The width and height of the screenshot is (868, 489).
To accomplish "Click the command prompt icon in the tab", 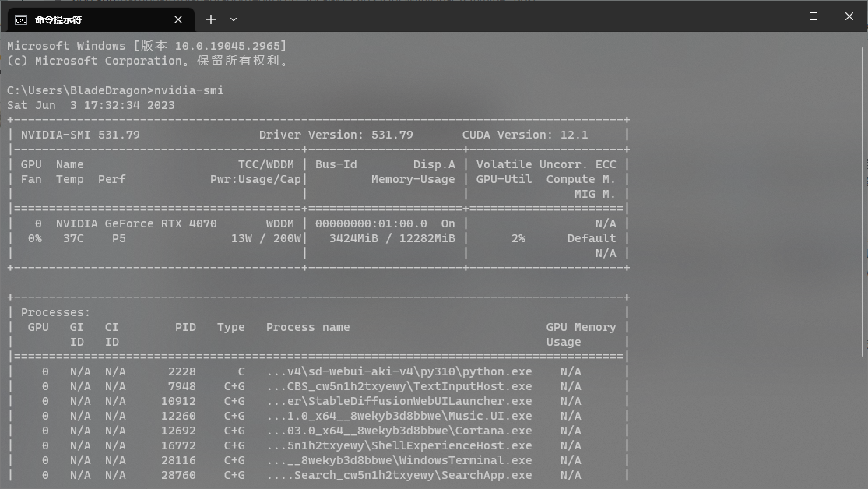I will tap(21, 19).
